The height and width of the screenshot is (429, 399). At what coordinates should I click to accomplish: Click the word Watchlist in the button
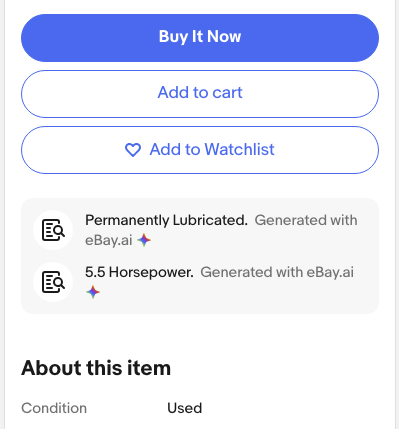(x=239, y=149)
